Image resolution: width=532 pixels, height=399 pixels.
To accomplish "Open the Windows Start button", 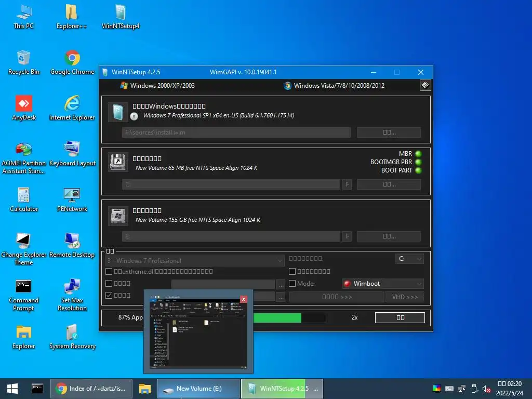I will pyautogui.click(x=12, y=389).
